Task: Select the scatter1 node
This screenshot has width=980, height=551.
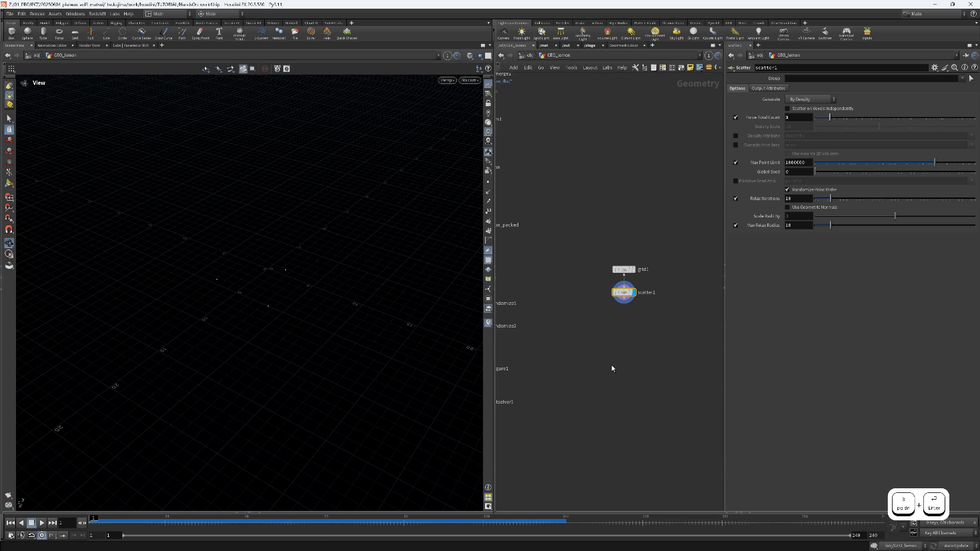Action: coord(624,292)
